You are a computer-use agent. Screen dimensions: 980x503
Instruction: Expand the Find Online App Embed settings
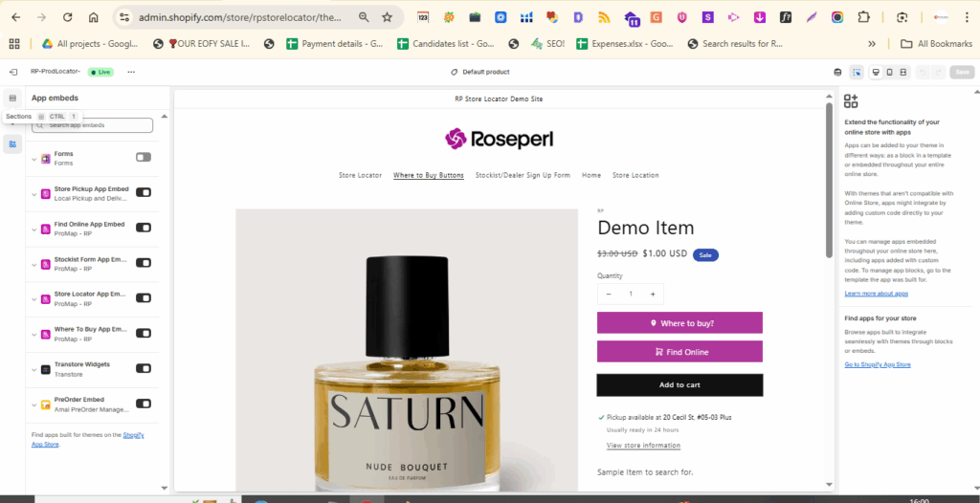point(34,228)
